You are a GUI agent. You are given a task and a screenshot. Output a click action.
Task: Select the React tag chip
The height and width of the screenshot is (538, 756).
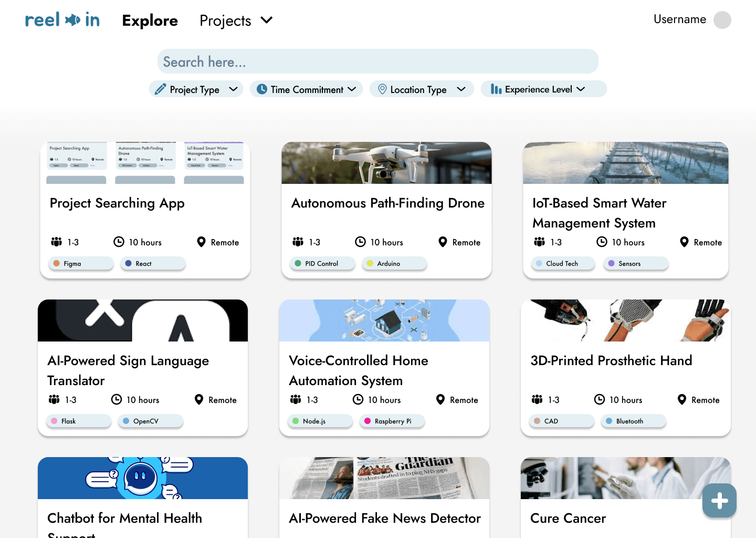point(153,263)
